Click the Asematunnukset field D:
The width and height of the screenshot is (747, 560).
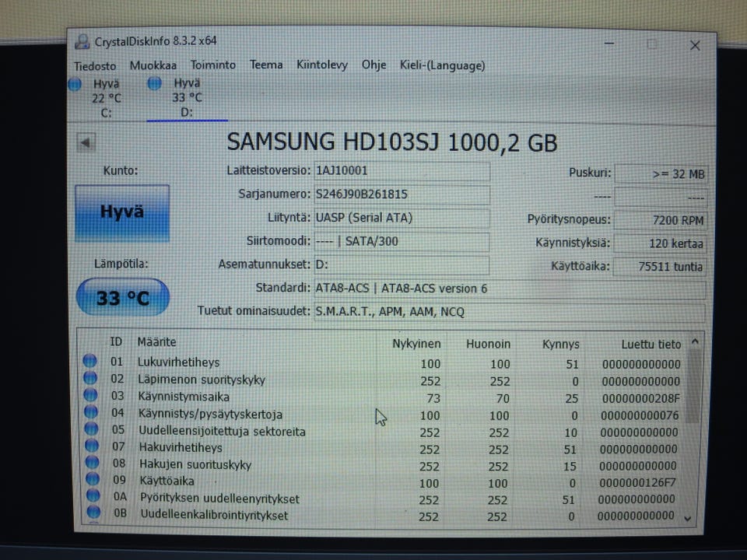(402, 264)
